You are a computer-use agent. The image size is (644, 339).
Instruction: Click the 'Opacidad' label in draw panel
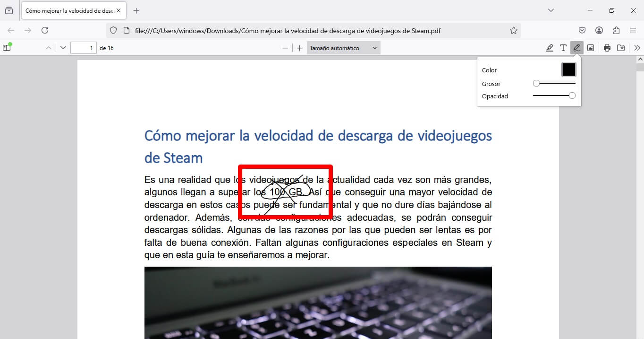(495, 96)
